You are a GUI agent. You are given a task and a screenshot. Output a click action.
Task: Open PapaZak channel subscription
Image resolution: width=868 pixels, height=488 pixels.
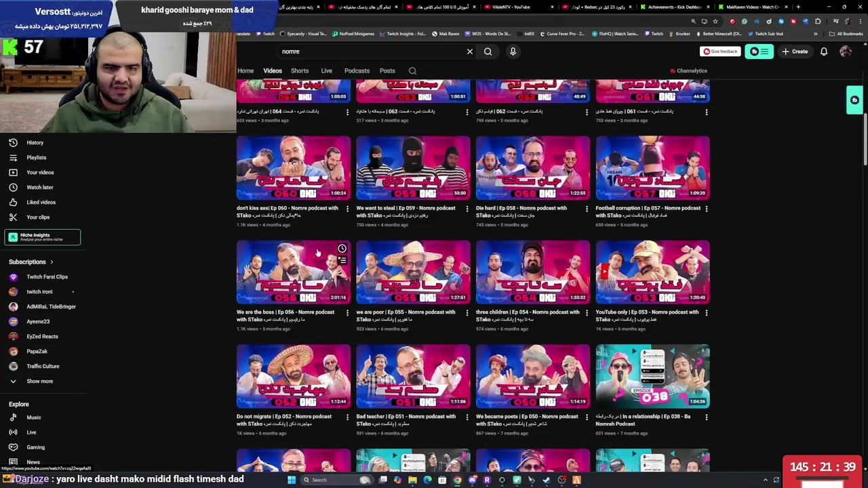coord(37,351)
